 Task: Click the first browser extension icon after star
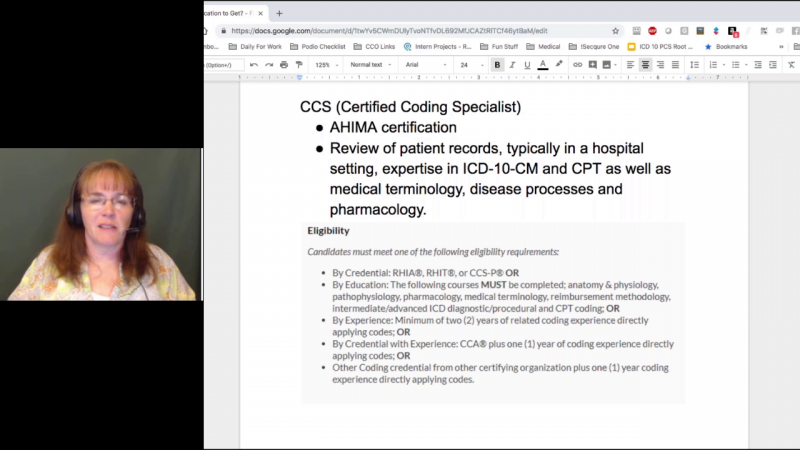click(636, 31)
